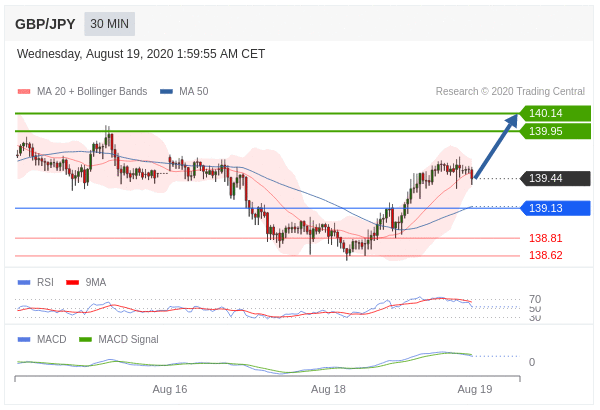600x410 pixels.
Task: Click the MA 20 + Bollinger Bands legend swatch
Action: point(24,91)
